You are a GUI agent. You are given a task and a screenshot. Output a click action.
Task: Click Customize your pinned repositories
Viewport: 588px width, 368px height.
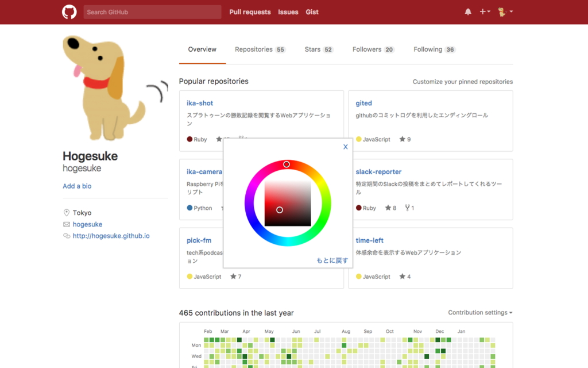pos(463,82)
